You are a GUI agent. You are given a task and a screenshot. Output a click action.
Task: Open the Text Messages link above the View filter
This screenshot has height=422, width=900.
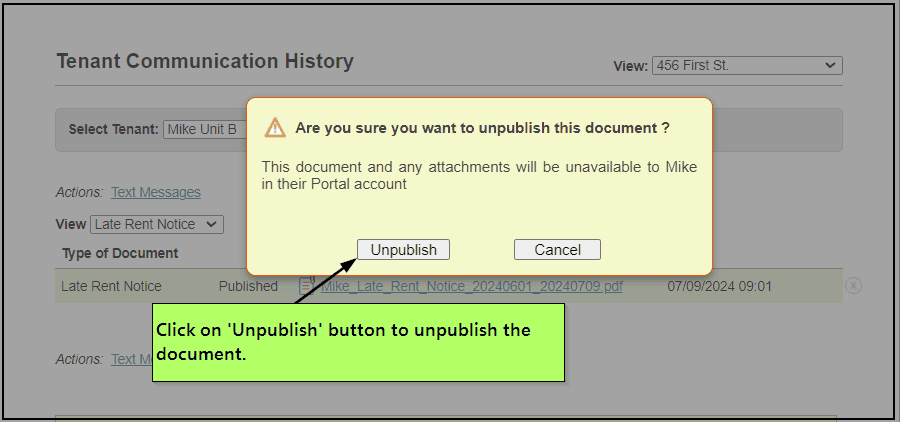[x=156, y=192]
